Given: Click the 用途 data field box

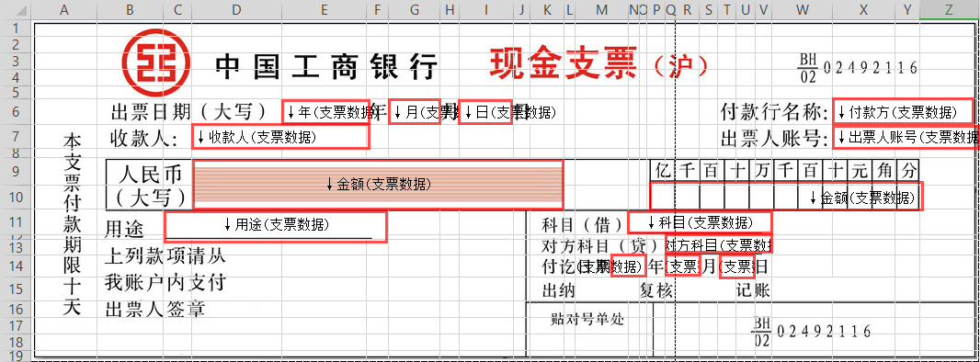Looking at the screenshot, I should point(276,225).
